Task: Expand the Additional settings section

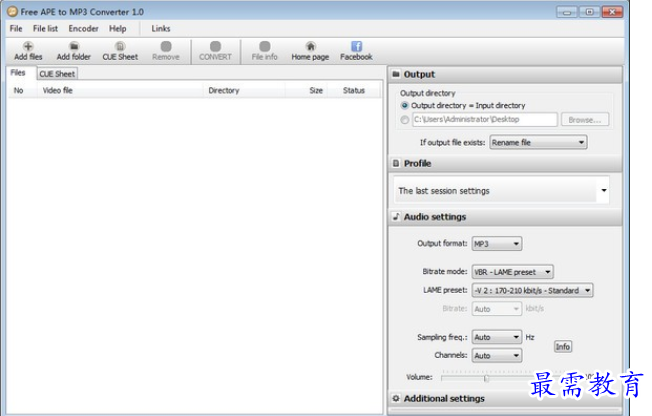Action: (506, 399)
